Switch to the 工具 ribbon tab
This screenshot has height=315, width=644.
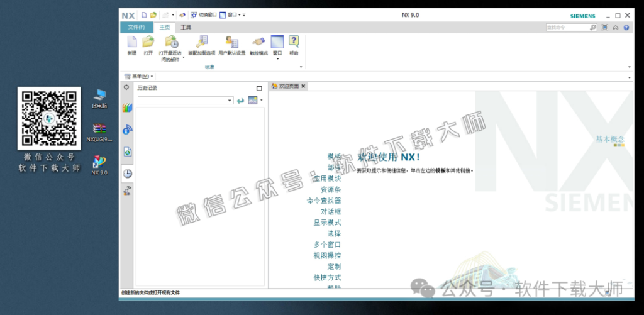point(186,27)
